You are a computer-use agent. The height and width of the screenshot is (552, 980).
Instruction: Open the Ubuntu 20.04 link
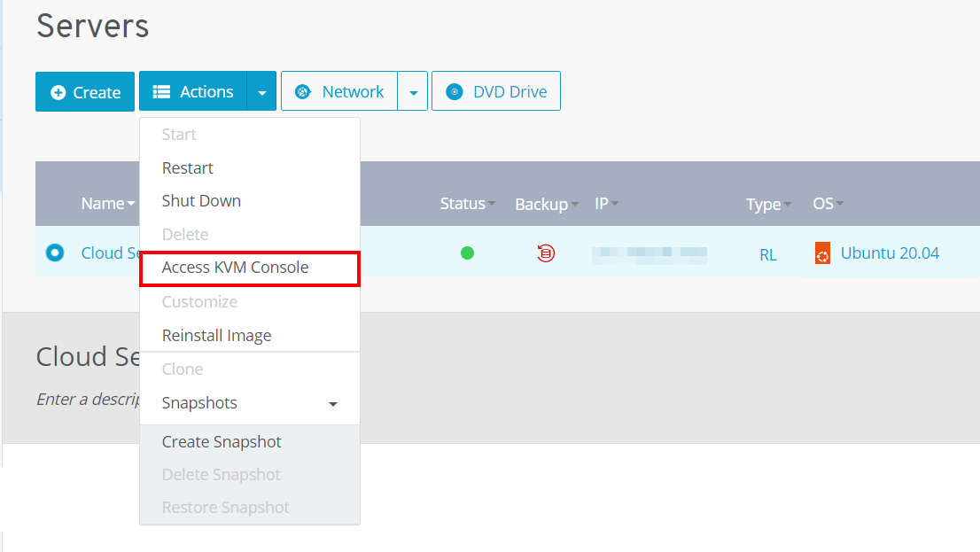(x=890, y=253)
